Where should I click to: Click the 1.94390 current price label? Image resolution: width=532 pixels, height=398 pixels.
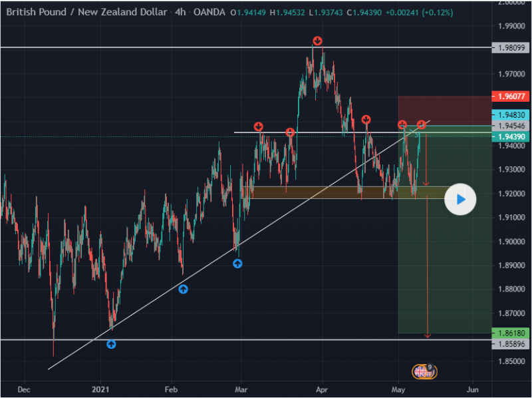511,136
